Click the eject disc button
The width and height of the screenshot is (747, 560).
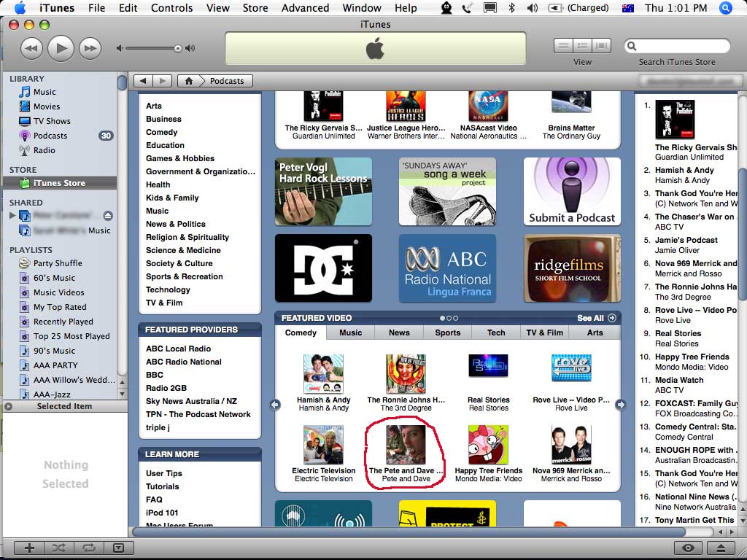point(720,548)
